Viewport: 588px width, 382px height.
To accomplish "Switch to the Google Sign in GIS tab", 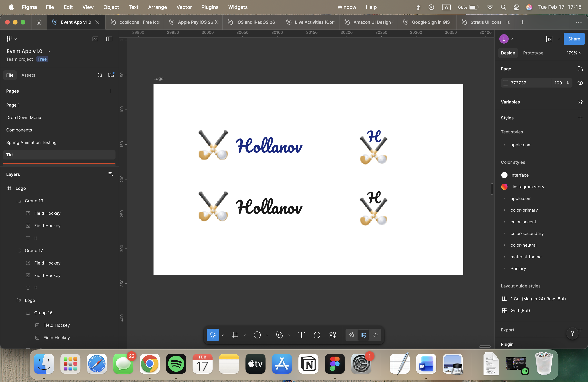I will point(427,22).
